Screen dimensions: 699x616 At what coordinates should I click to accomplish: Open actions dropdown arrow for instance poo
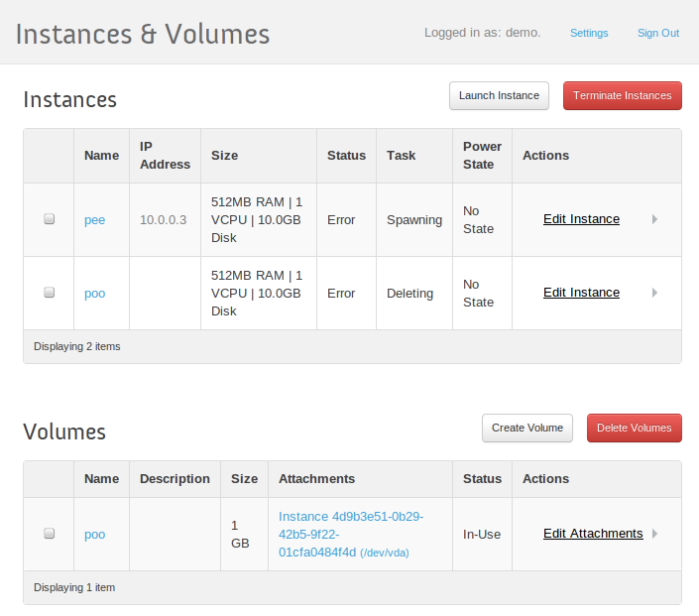tap(654, 293)
